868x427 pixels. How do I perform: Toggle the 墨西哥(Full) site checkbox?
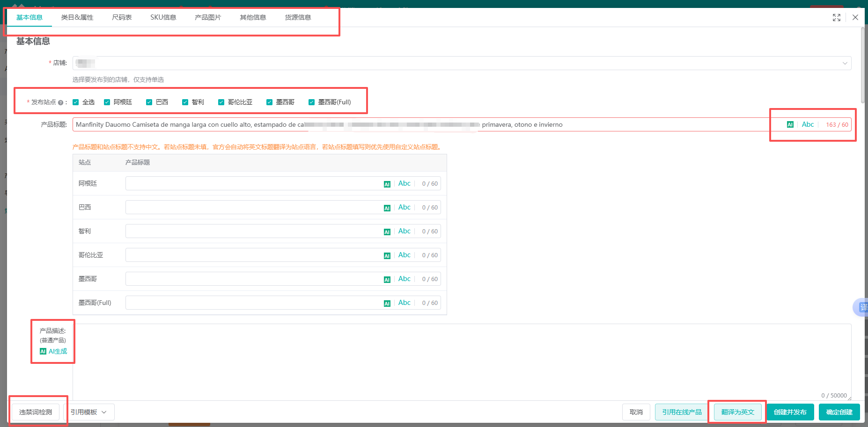tap(311, 102)
